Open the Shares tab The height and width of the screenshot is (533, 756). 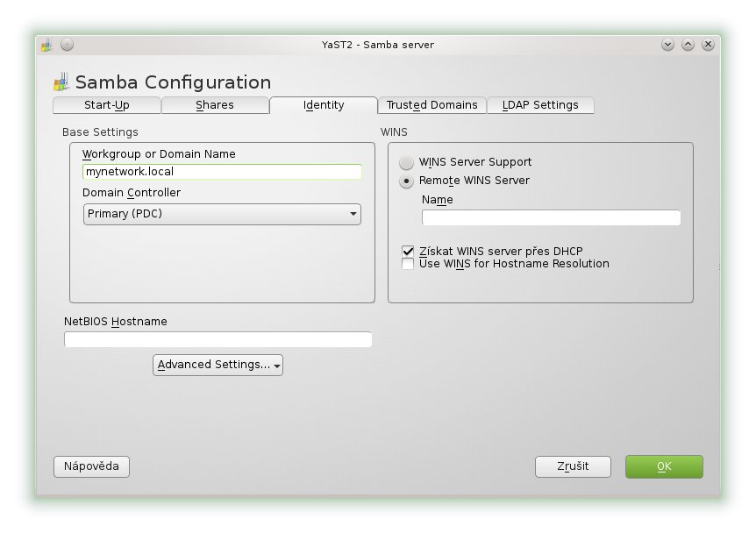(215, 105)
